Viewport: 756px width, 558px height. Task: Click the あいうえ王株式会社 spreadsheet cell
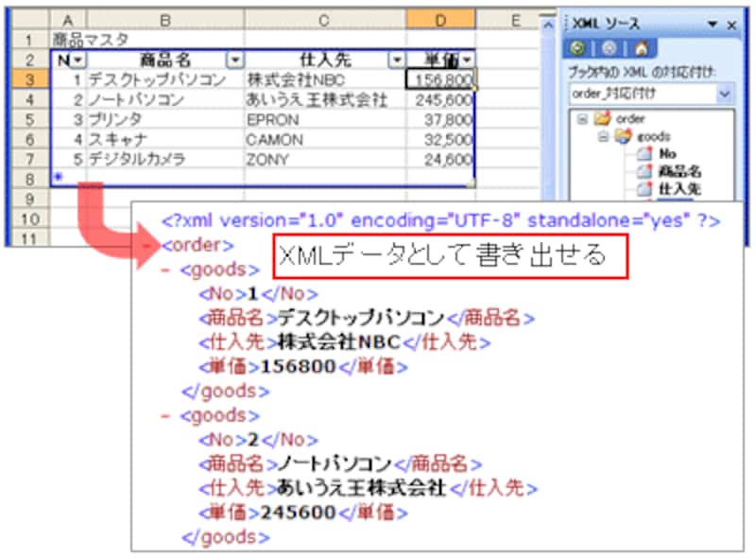(324, 99)
